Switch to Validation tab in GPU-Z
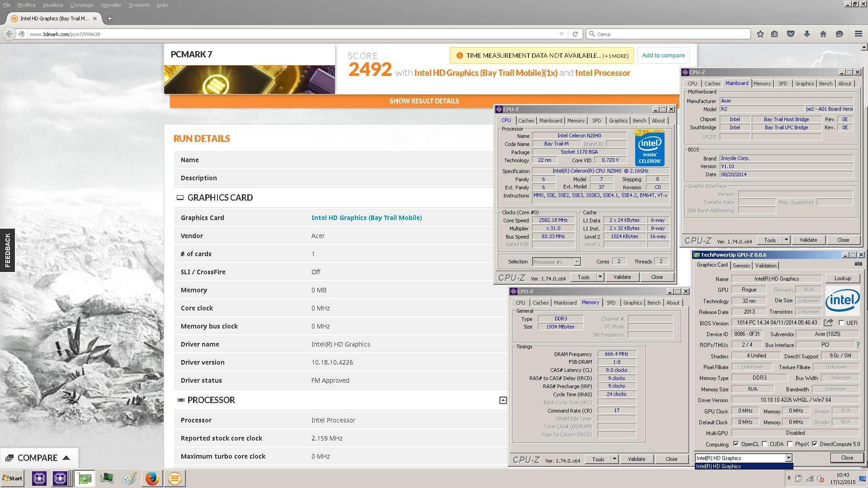 click(765, 266)
